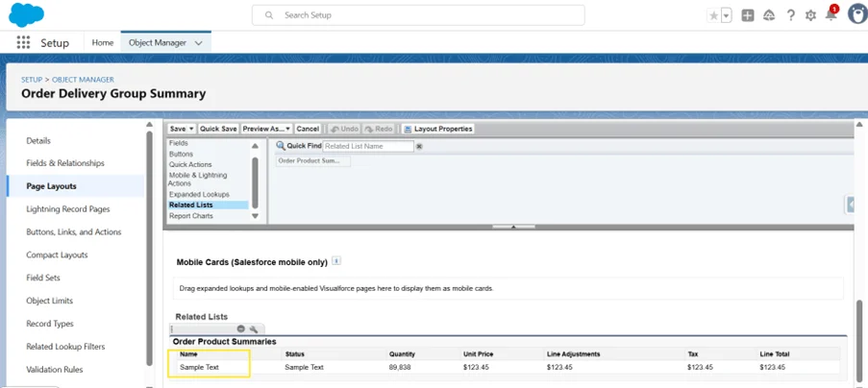
Task: Follow the OBJECT MANAGER breadcrumb link
Action: (x=83, y=80)
